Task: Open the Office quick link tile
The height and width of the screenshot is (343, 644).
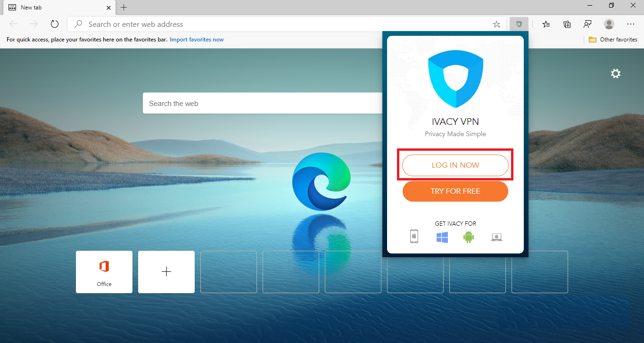Action: point(104,272)
